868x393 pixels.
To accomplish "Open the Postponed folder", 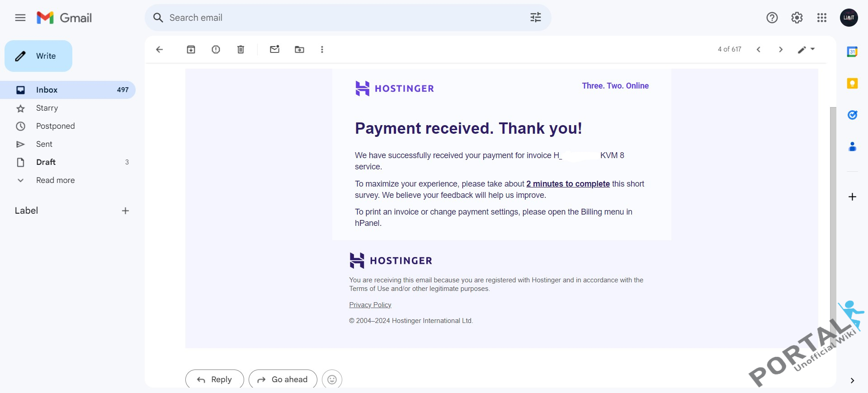I will 68,126.
